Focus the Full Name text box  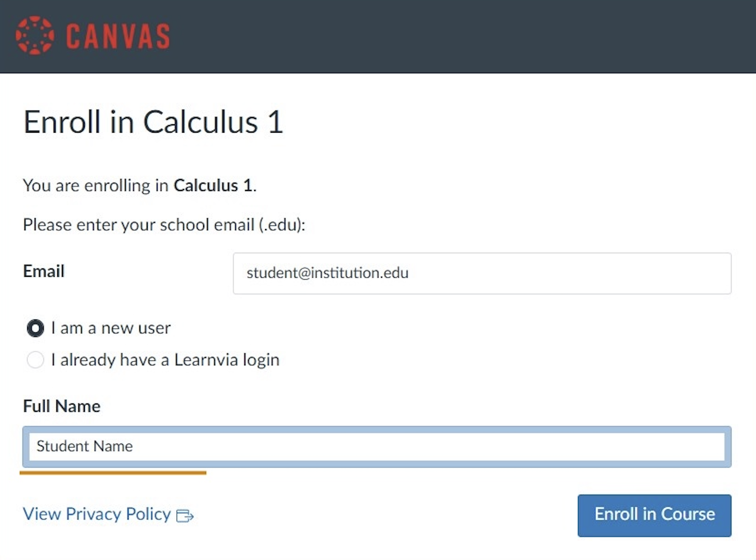377,447
